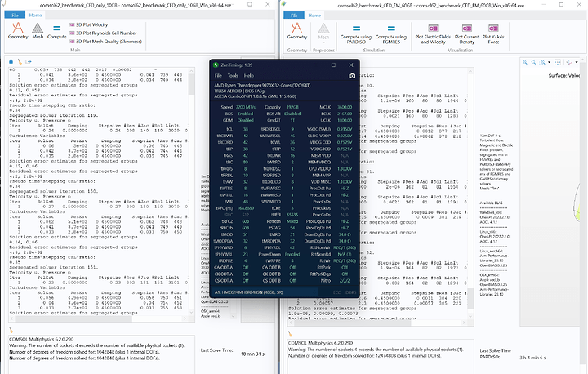This screenshot has height=374, width=588.
Task: Open ZenTimings memory module dropdown
Action: [266, 292]
